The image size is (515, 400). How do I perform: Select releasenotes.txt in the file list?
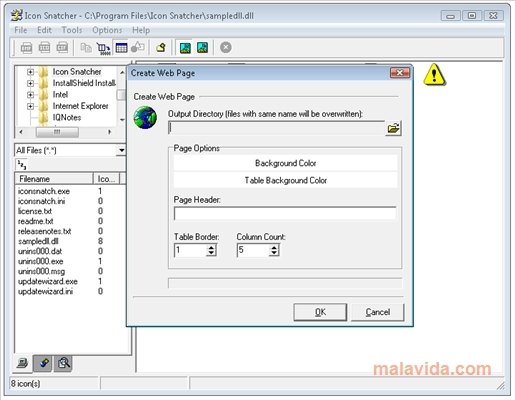tap(45, 231)
